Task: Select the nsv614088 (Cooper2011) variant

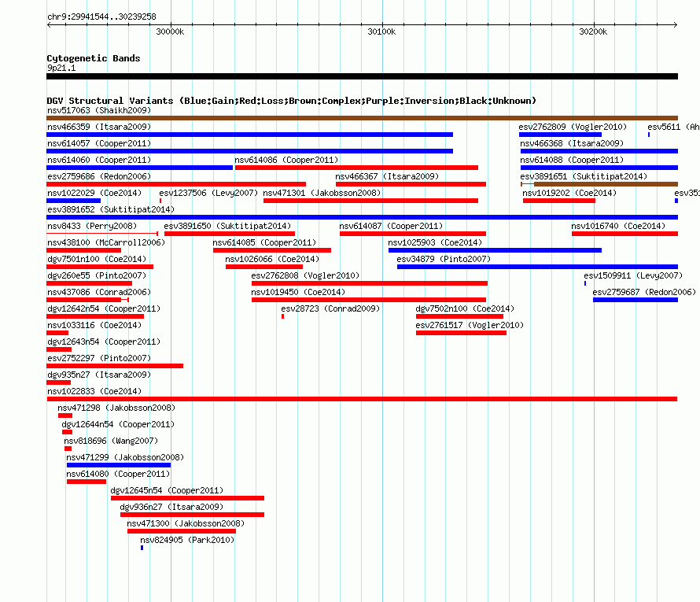Action: (599, 168)
